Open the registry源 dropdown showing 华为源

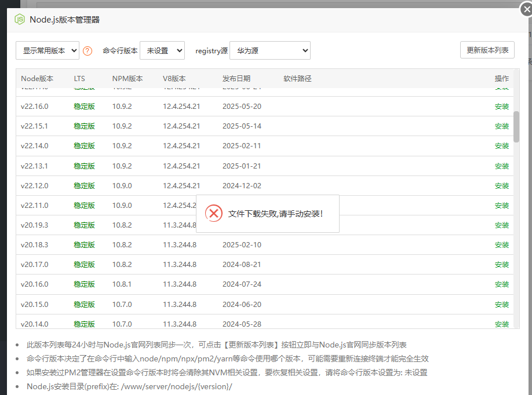pyautogui.click(x=270, y=50)
